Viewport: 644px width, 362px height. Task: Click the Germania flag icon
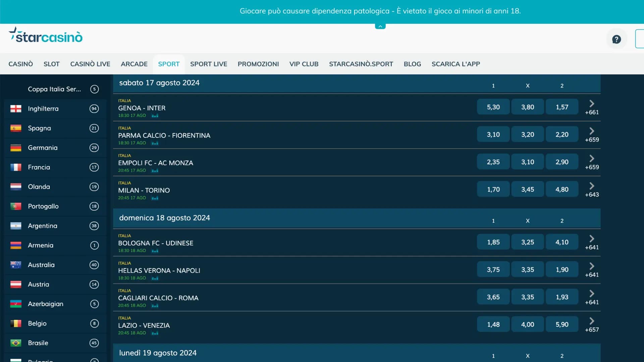(15, 147)
